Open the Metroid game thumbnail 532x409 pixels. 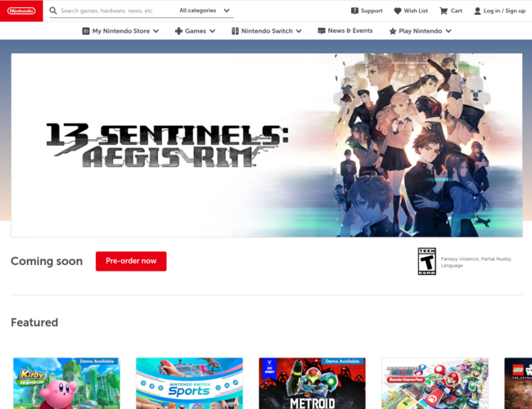[312, 383]
